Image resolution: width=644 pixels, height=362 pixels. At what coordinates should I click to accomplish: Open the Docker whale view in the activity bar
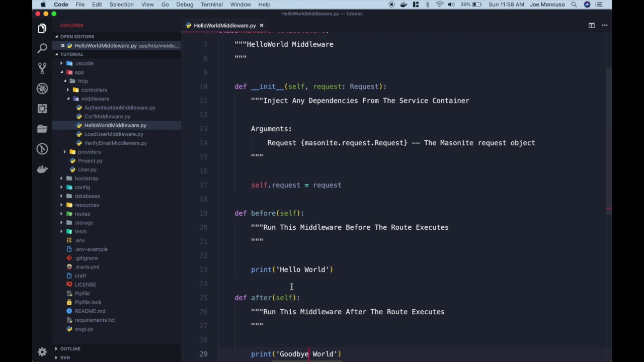42,169
